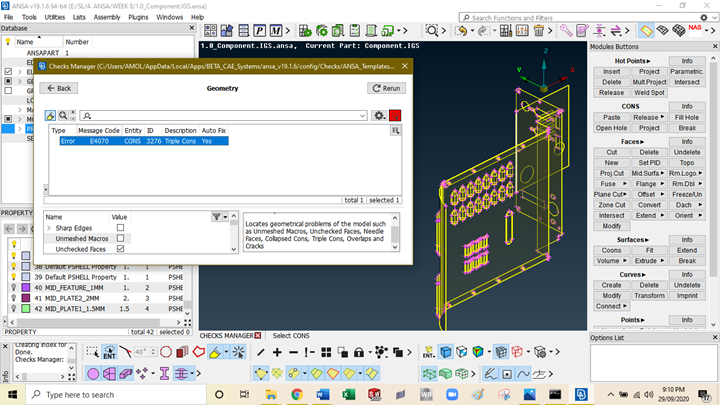Screen dimensions: 720x405
Task: Open Excel from the taskbar
Action: 349,394
